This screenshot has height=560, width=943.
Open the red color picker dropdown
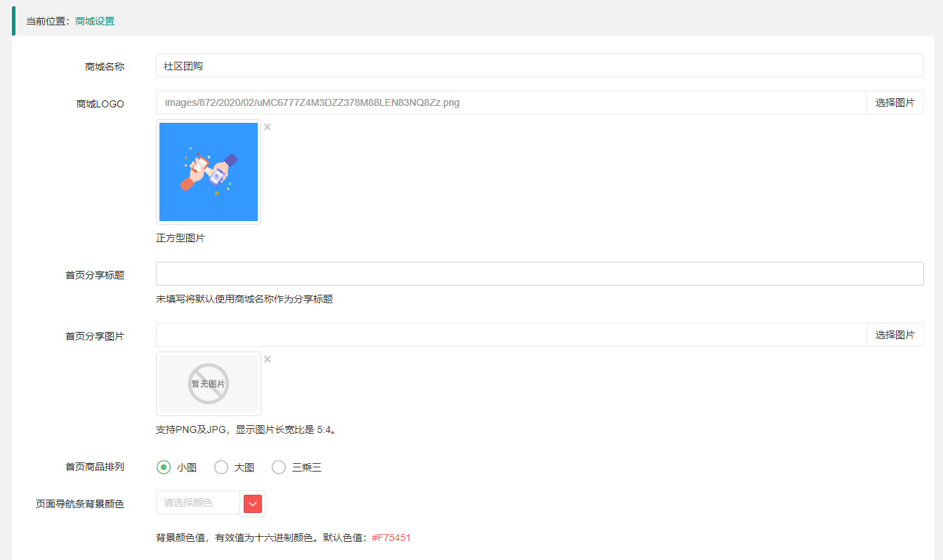pyautogui.click(x=252, y=503)
